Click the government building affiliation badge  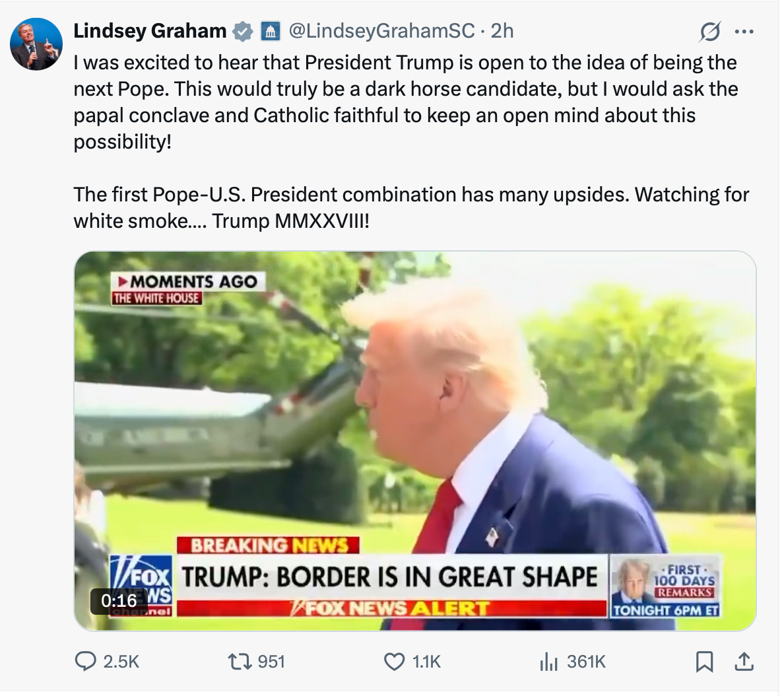pos(271,32)
